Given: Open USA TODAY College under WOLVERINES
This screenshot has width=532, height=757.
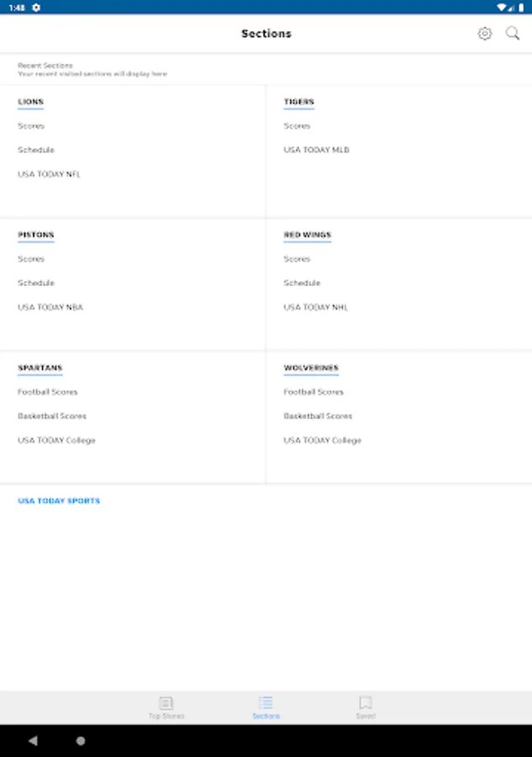Looking at the screenshot, I should click(x=323, y=440).
